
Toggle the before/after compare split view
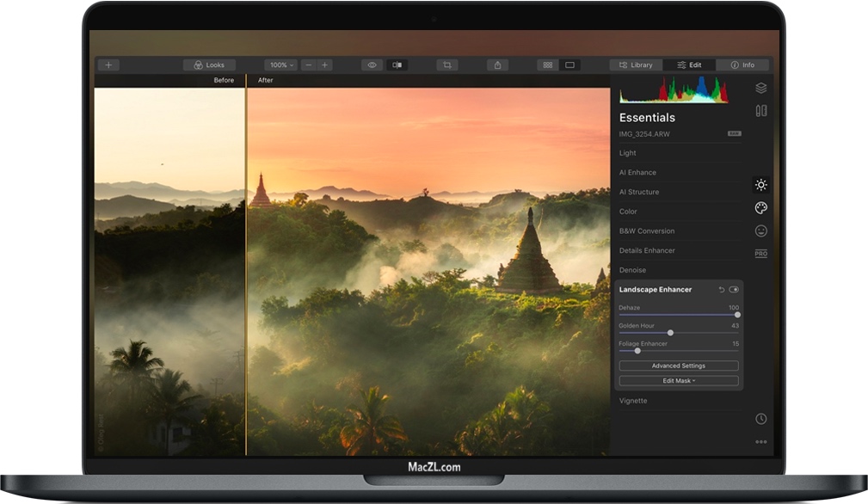click(x=397, y=65)
